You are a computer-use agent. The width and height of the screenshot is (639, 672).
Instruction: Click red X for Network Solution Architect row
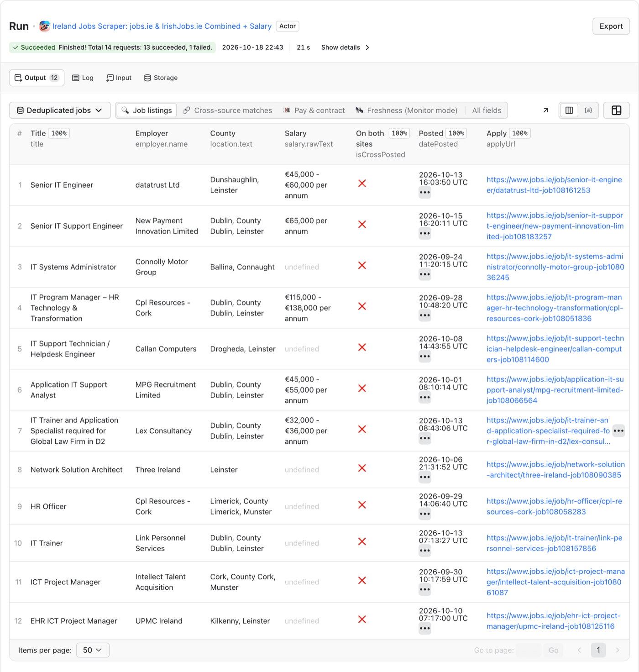pyautogui.click(x=362, y=468)
